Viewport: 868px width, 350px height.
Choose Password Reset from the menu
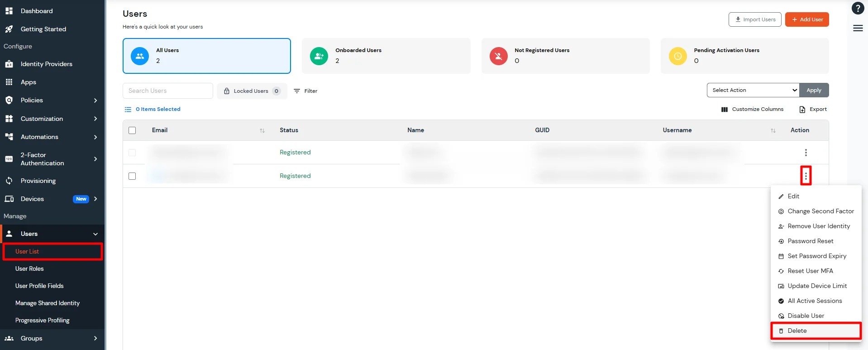click(x=816, y=241)
